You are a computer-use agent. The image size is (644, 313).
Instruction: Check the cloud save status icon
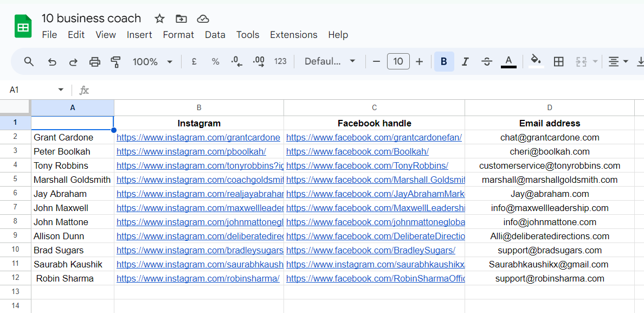203,18
